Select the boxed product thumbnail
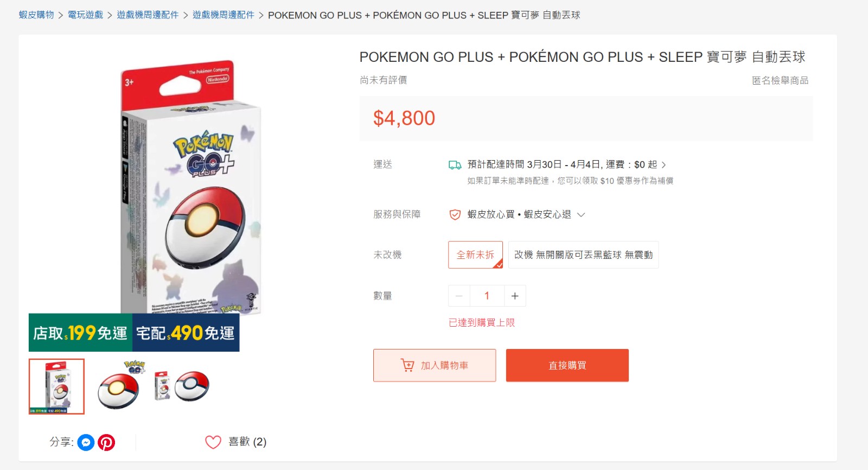Image resolution: width=868 pixels, height=470 pixels. (x=56, y=386)
